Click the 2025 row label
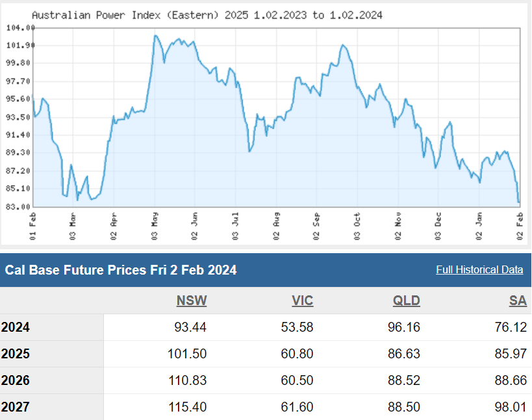532x420 pixels. [x=16, y=354]
